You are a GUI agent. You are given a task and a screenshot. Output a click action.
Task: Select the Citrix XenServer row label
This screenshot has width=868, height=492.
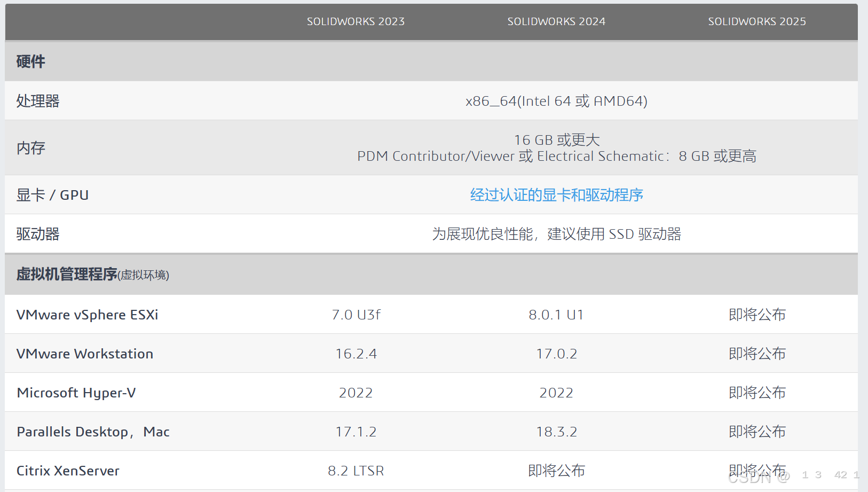(68, 471)
